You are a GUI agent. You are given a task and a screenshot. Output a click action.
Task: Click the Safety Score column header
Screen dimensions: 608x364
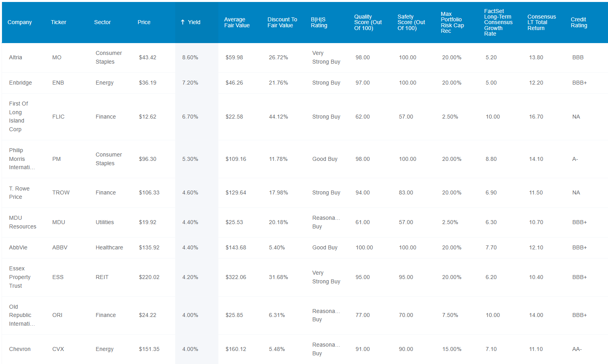pyautogui.click(x=411, y=22)
